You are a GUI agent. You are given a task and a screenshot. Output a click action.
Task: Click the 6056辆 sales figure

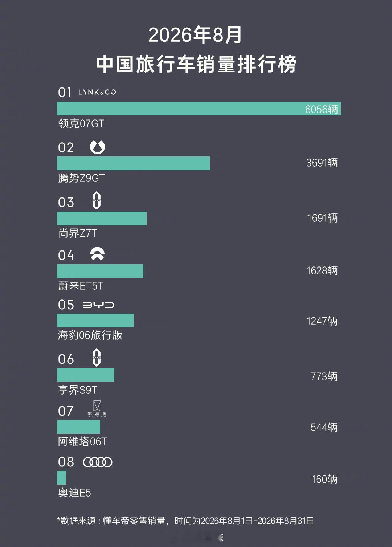coord(322,109)
